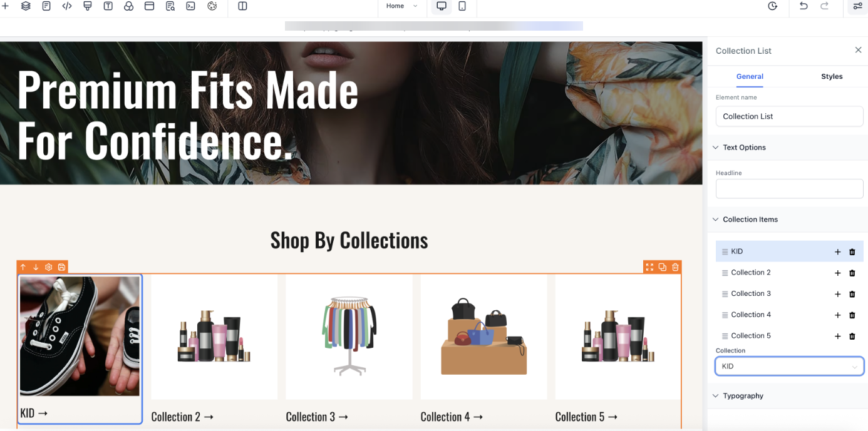868x431 pixels.
Task: Expand the Typography section
Action: point(743,396)
